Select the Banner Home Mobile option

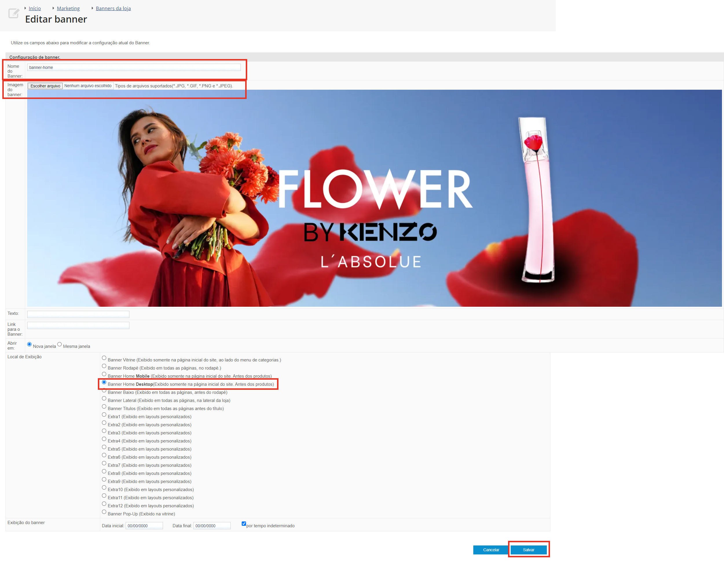(104, 374)
